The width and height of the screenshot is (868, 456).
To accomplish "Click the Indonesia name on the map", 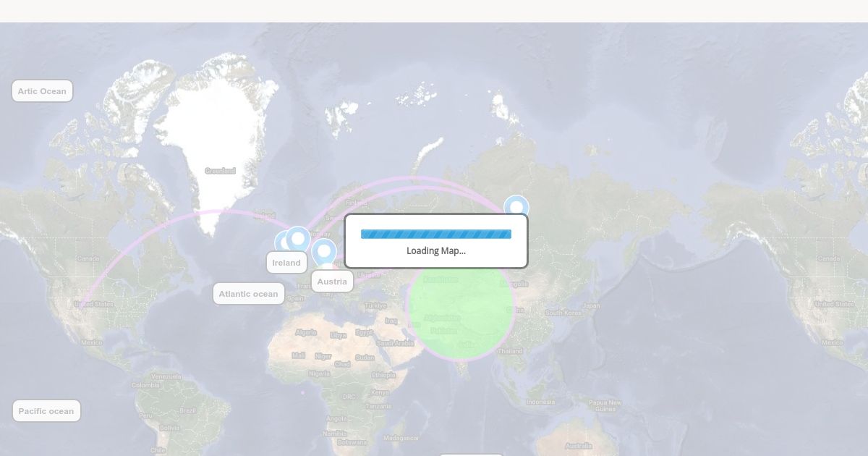I will [540, 402].
